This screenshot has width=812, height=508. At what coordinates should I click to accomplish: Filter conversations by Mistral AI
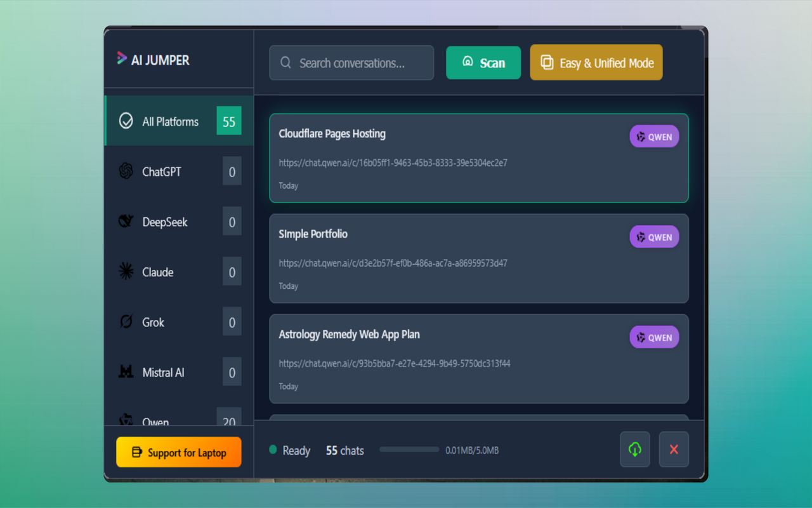click(179, 372)
